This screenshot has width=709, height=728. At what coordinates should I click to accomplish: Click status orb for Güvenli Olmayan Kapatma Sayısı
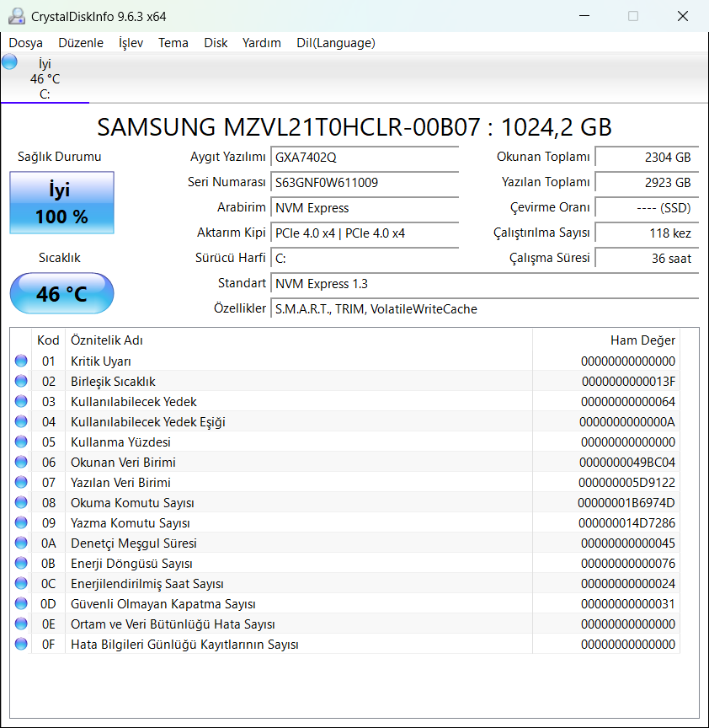coord(21,603)
